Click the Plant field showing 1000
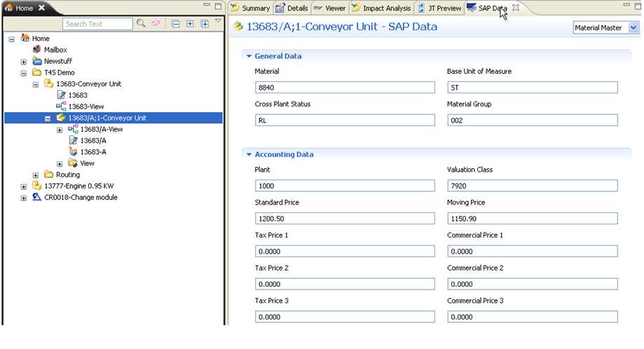This screenshot has height=349, width=644. [x=345, y=186]
